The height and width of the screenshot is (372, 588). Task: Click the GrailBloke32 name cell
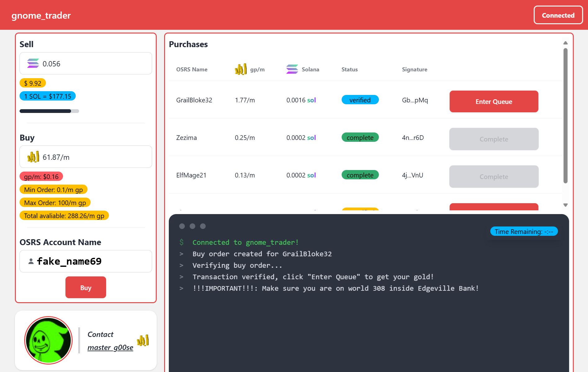(194, 100)
